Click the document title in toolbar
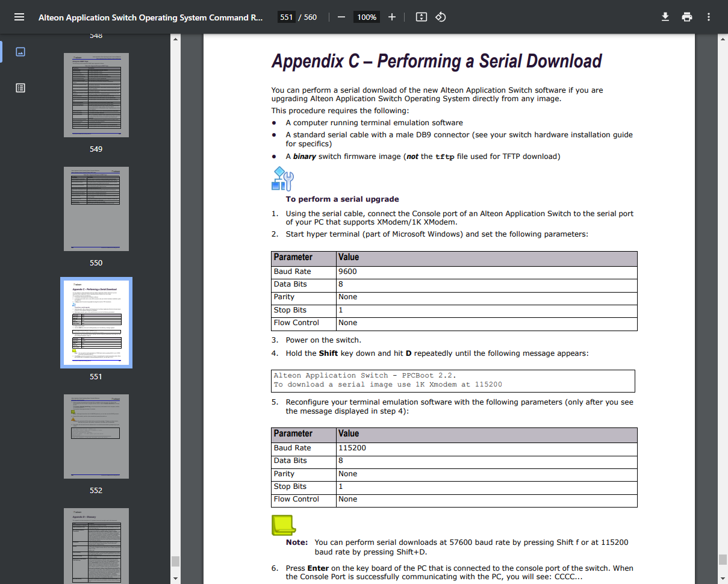 pos(151,17)
